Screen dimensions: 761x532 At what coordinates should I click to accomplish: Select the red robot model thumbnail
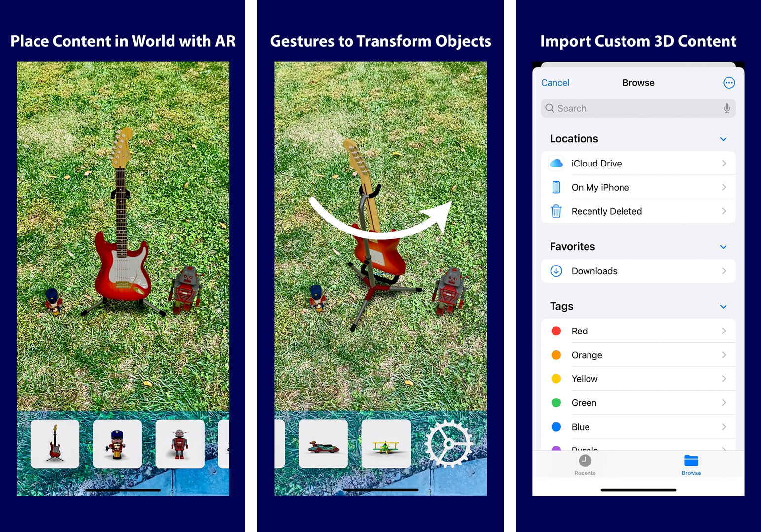pos(180,444)
